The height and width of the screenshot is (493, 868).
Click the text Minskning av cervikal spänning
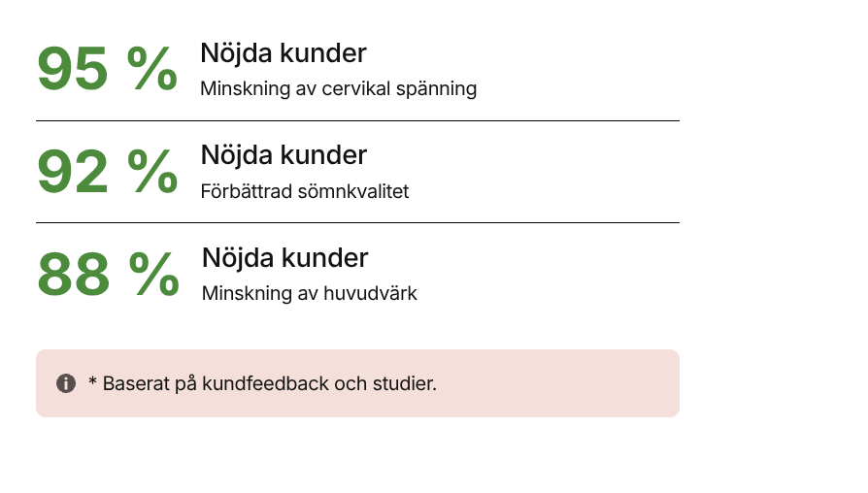(x=338, y=89)
